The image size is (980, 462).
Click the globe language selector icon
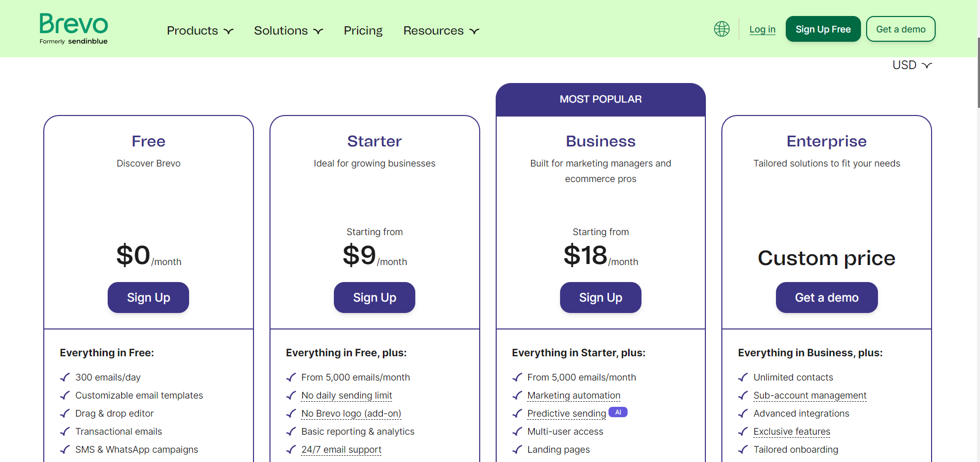click(x=721, y=29)
